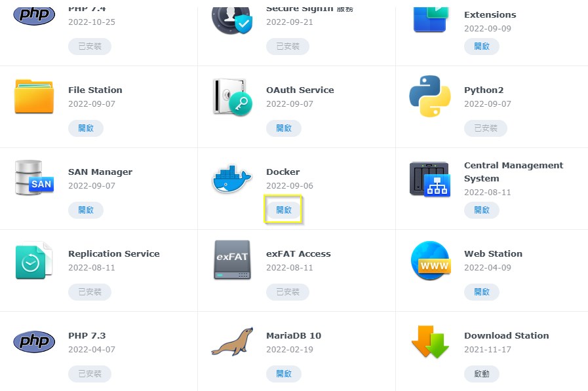The image size is (588, 391).
Task: Click the 已安裝 button under Secure SignIn
Action: [x=288, y=46]
